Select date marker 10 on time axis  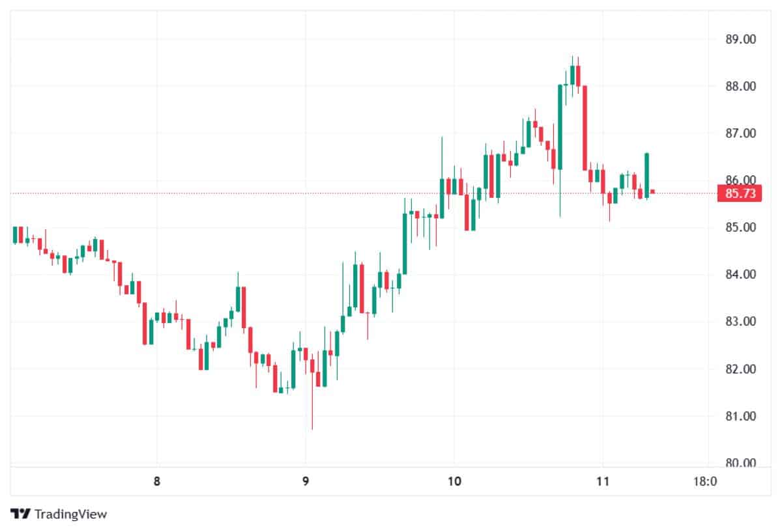(x=454, y=482)
